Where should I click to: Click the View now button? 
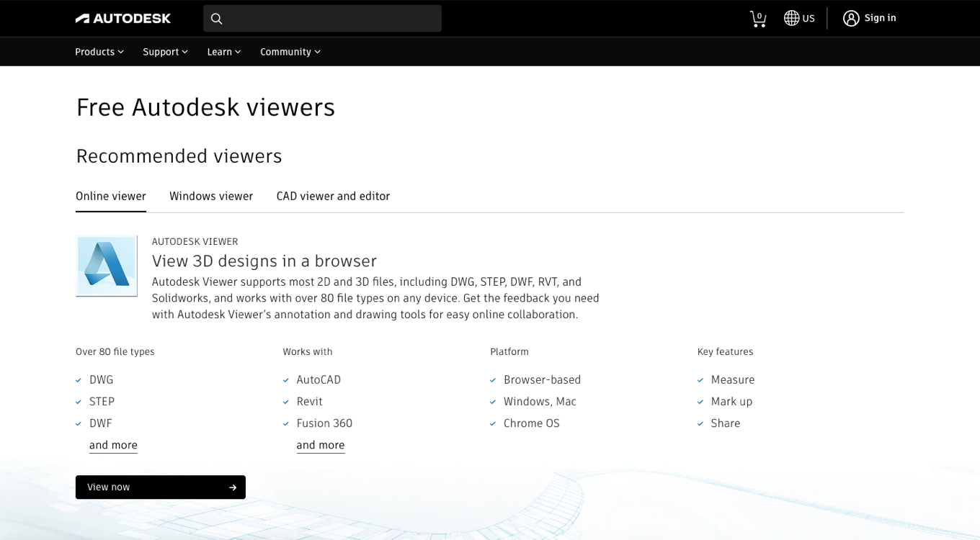click(161, 487)
